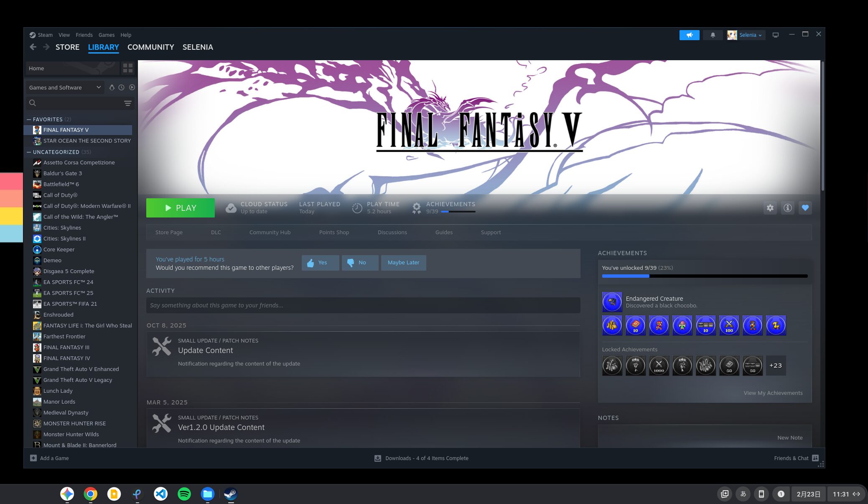Toggle voice chat mute in the header
868x504 pixels.
pos(689,35)
